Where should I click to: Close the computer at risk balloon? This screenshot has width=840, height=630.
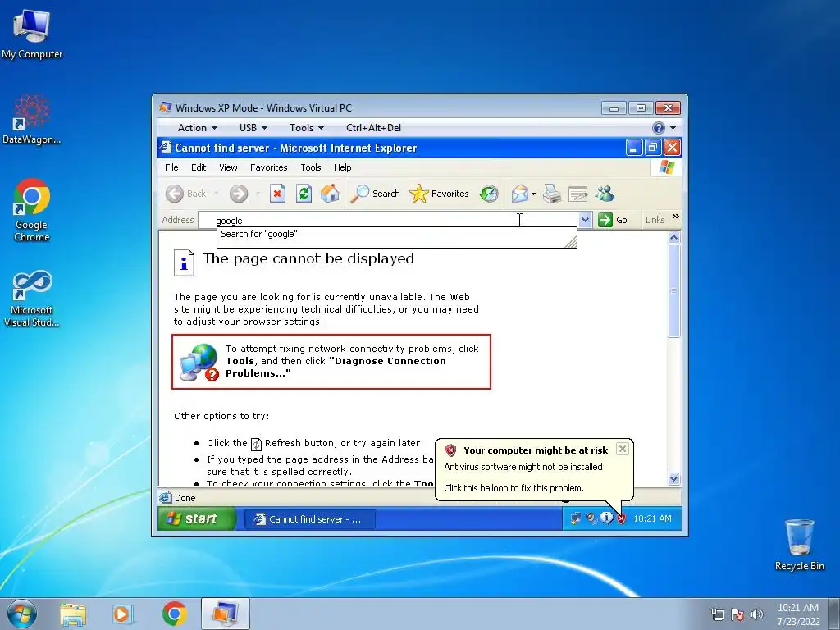tap(622, 449)
